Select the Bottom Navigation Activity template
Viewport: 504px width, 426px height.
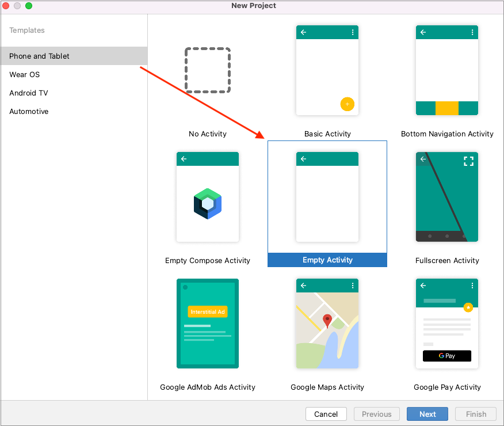(447, 70)
